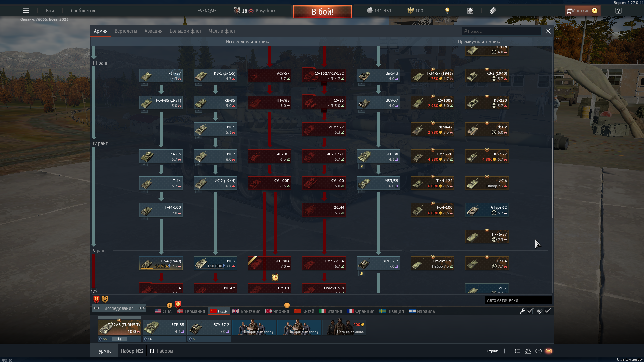This screenshot has height=362, width=644.
Task: Open the help question mark icon
Action: (x=619, y=11)
